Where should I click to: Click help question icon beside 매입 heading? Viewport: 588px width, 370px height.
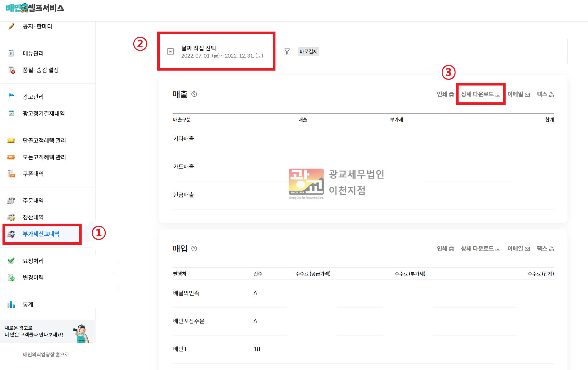point(194,249)
